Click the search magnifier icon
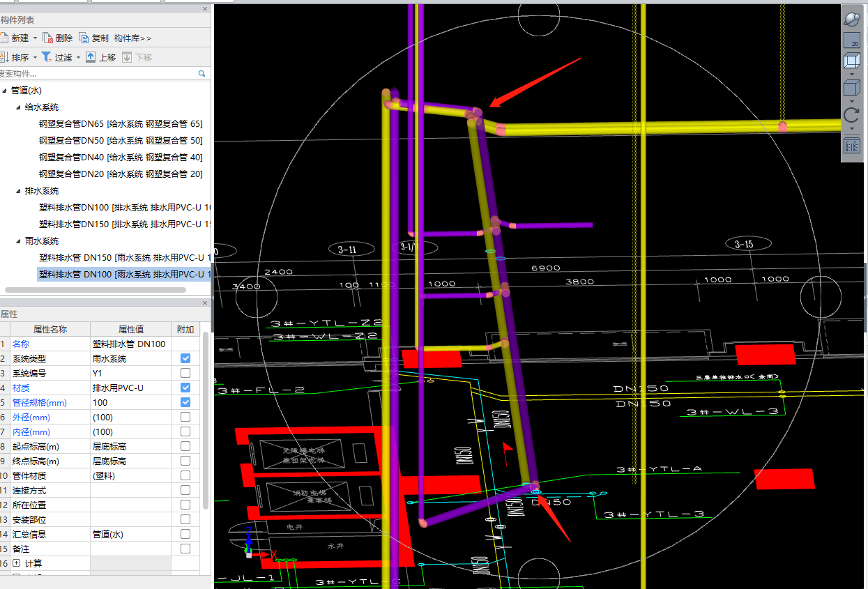Viewport: 868px width, 589px height. tap(202, 73)
